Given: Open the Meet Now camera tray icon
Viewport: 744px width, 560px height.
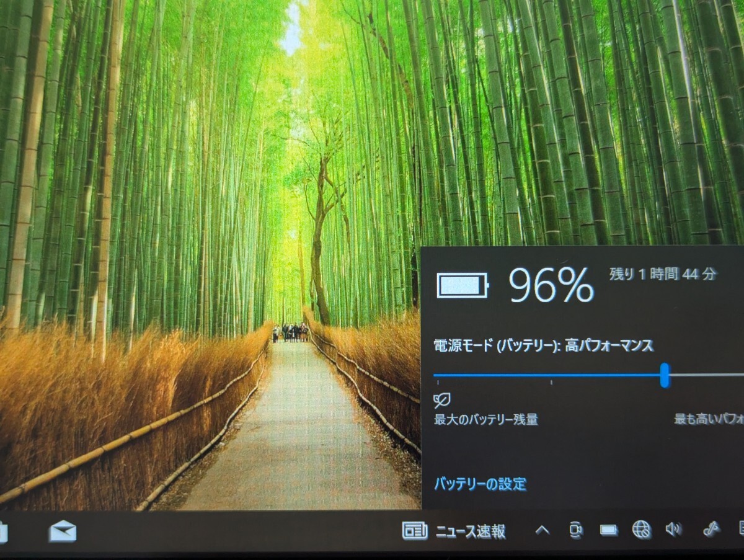Looking at the screenshot, I should click(576, 530).
